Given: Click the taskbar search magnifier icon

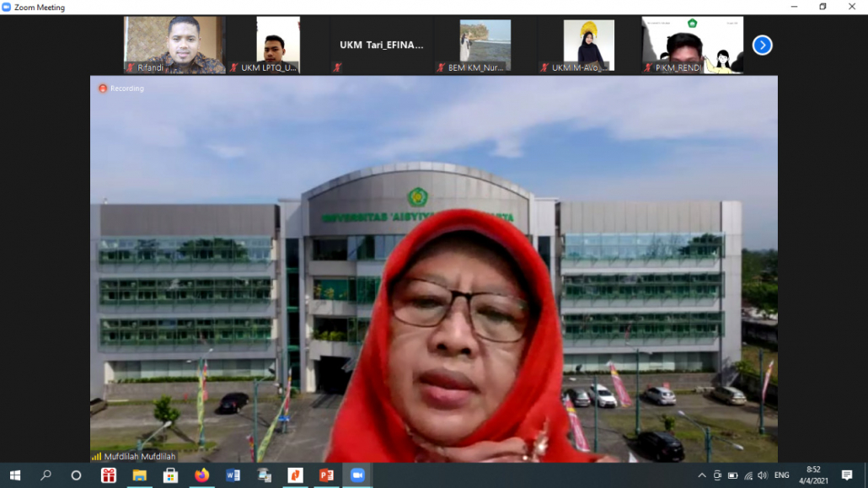Looking at the screenshot, I should pos(46,475).
